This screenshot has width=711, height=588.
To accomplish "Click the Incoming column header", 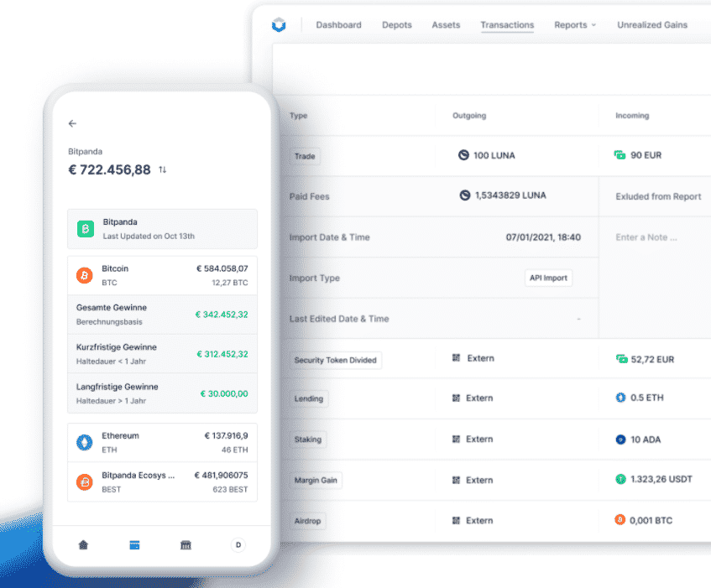I will coord(632,116).
